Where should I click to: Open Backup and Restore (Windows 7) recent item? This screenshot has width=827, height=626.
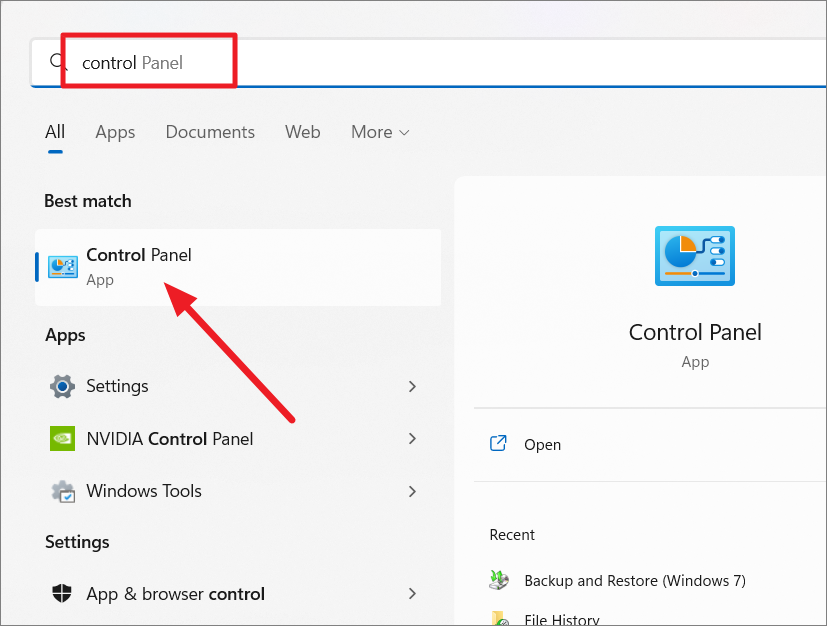coord(634,581)
